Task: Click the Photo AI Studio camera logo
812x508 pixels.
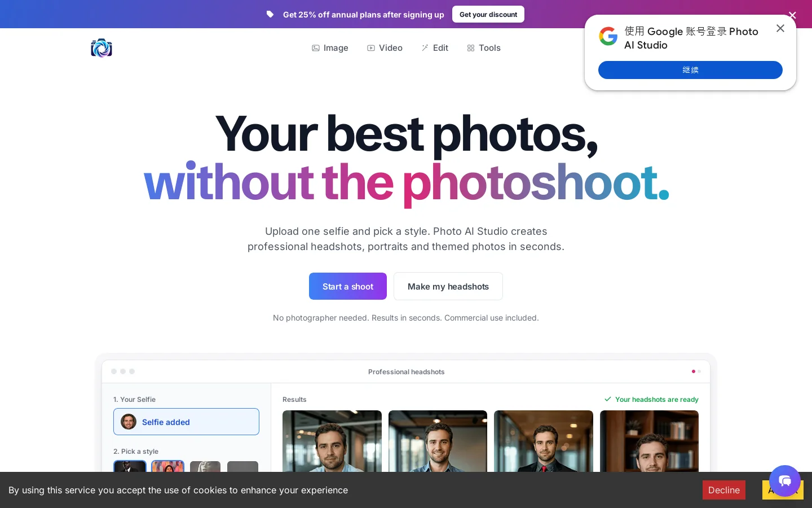Action: (x=101, y=48)
